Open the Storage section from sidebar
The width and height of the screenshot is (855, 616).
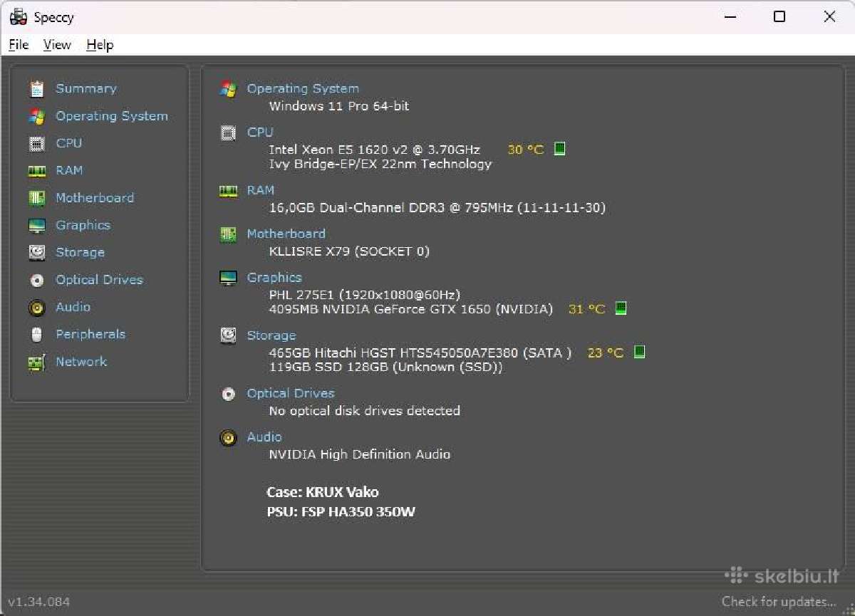click(80, 253)
